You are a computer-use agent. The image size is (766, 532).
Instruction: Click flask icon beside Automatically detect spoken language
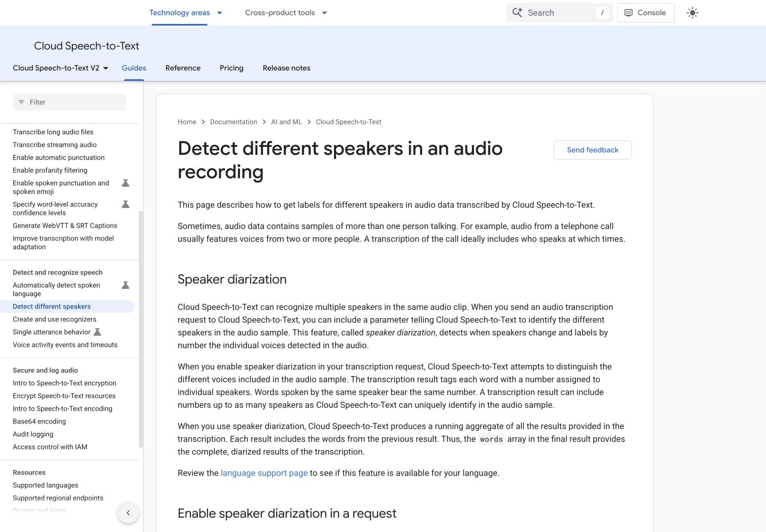click(126, 285)
